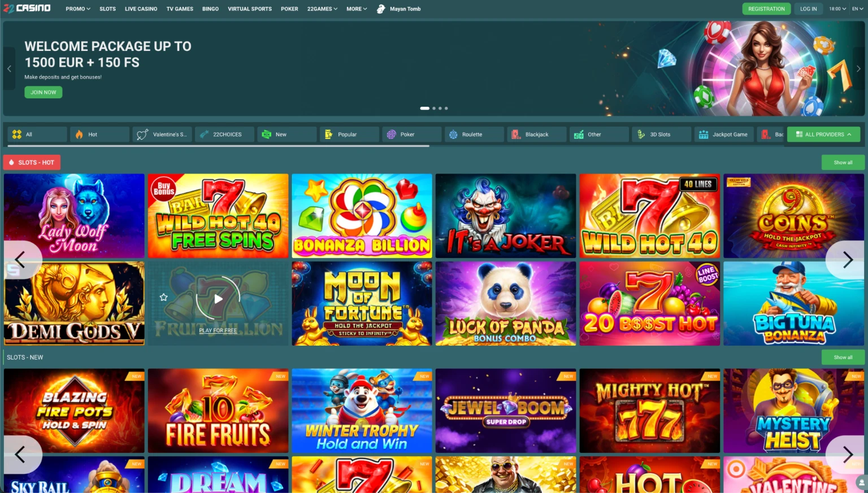Screen dimensions: 868x493
Task: Select the Hot flame category icon
Action: [79, 134]
